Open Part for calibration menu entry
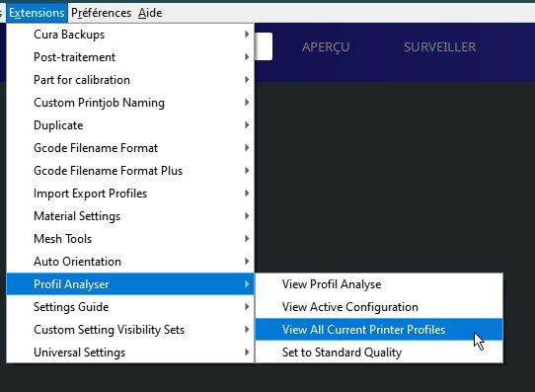The image size is (535, 392). [x=130, y=80]
